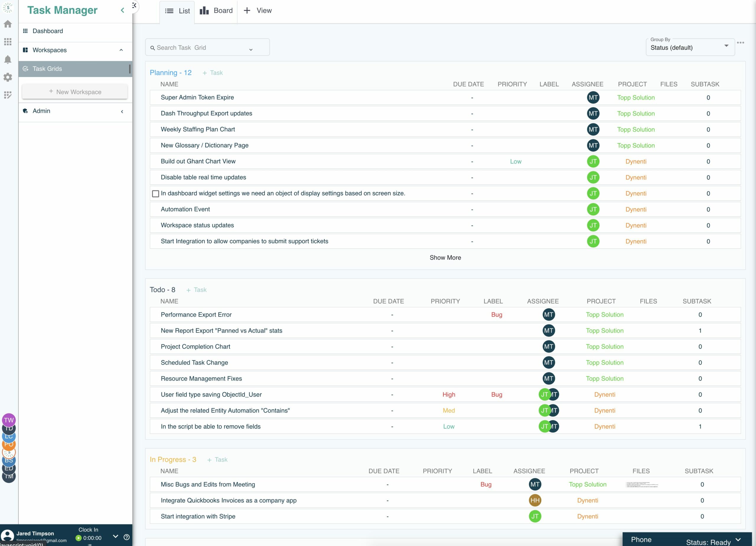The height and width of the screenshot is (546, 756).
Task: Click Low priority on Build out Ghant Chart View
Action: (516, 162)
